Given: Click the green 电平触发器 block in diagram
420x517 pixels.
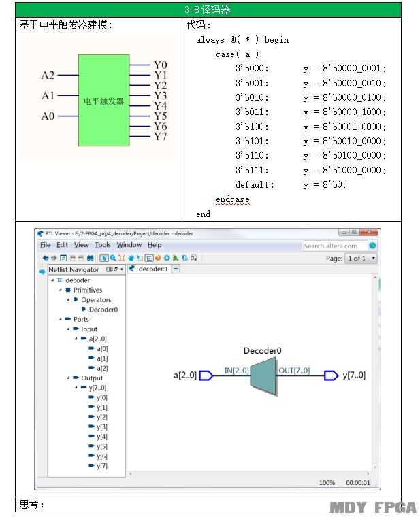Looking at the screenshot, I should point(104,100).
